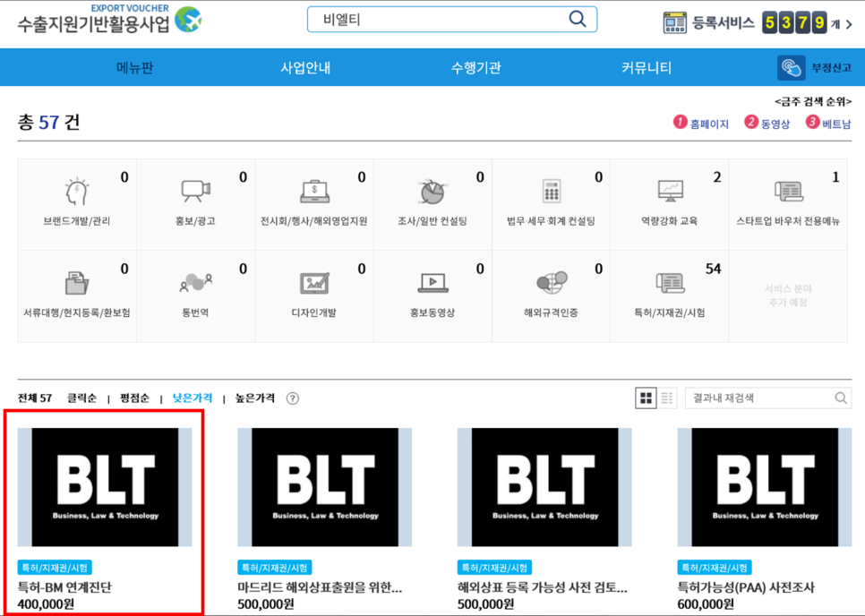Click the 등록서비스 window icon

click(674, 23)
